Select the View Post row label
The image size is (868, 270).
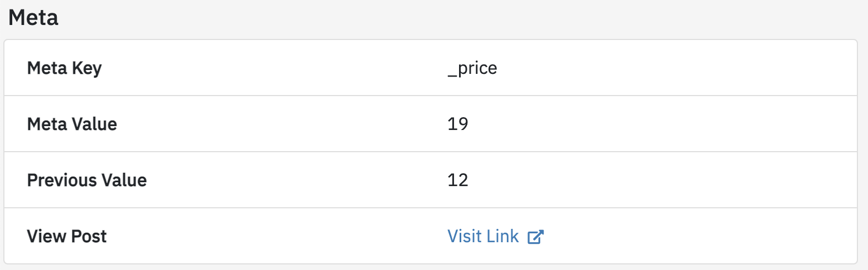pyautogui.click(x=67, y=236)
